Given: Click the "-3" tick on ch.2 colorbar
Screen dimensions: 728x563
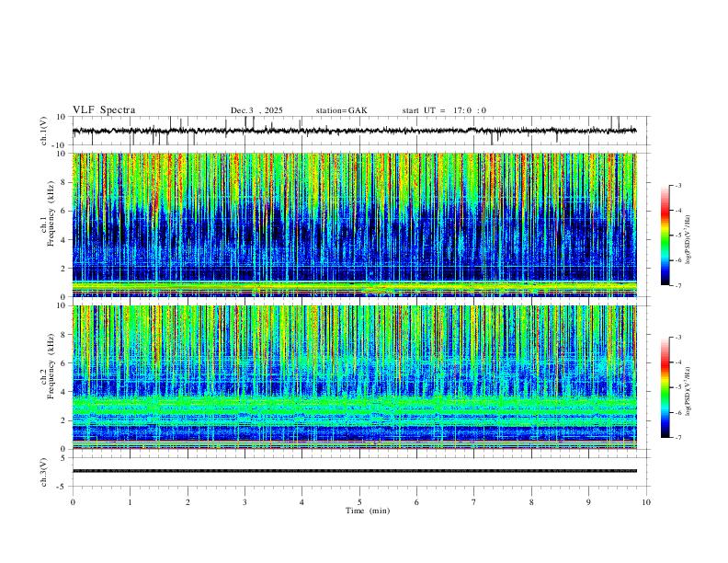Looking at the screenshot, I should (678, 338).
